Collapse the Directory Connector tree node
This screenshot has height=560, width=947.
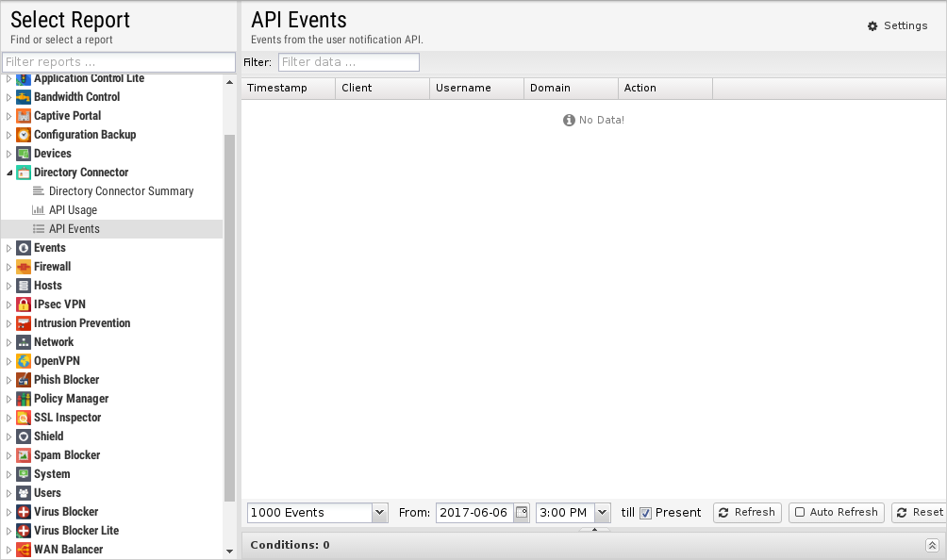(x=9, y=173)
